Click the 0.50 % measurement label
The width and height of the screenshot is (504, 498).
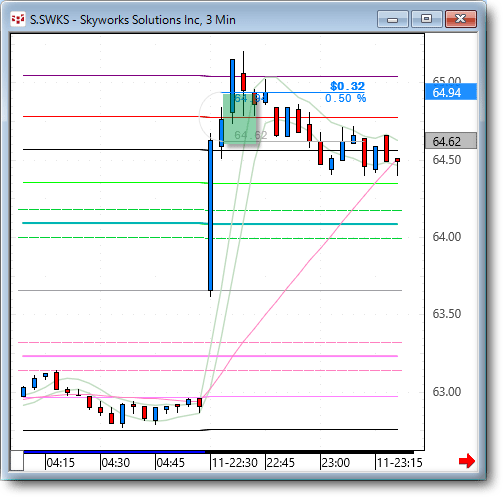coord(345,98)
